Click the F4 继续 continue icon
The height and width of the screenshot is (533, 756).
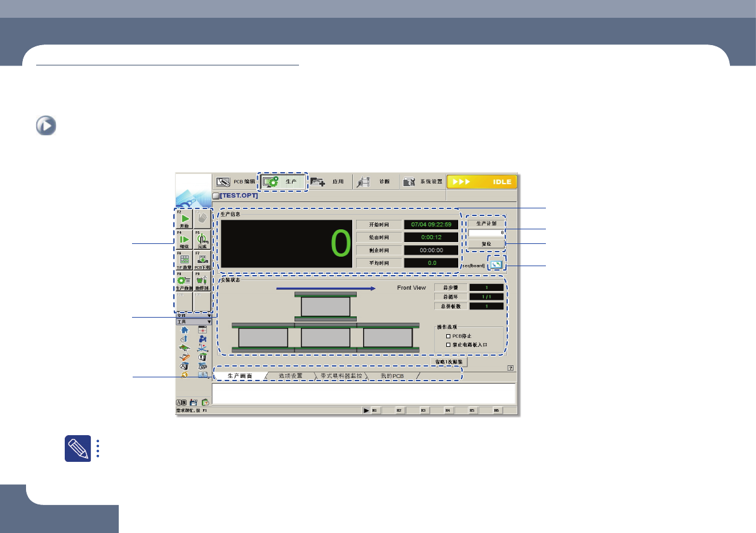(185, 240)
